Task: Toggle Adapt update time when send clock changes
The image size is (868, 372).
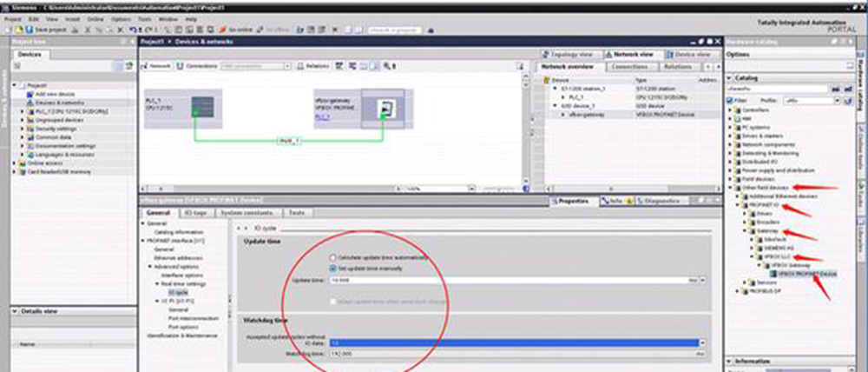Action: pos(332,301)
